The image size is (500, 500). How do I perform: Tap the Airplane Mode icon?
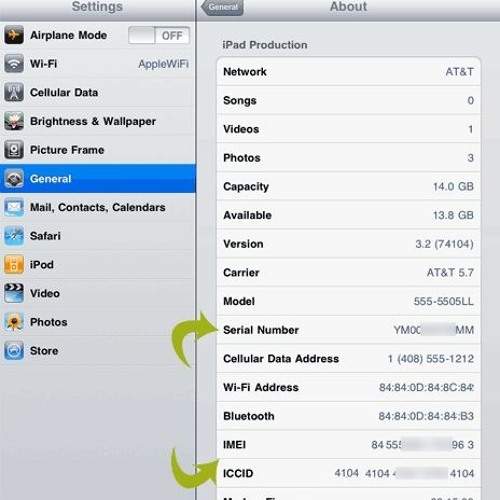[14, 35]
